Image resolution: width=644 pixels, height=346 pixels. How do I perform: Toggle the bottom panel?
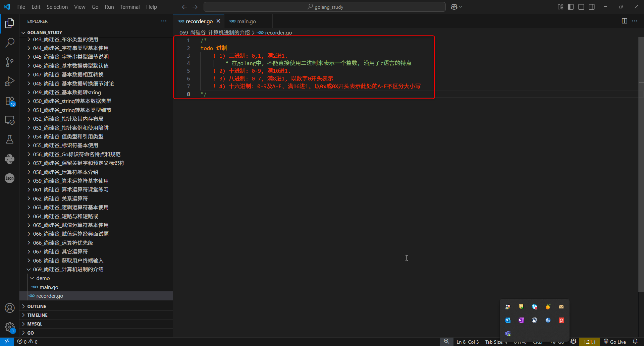point(581,7)
